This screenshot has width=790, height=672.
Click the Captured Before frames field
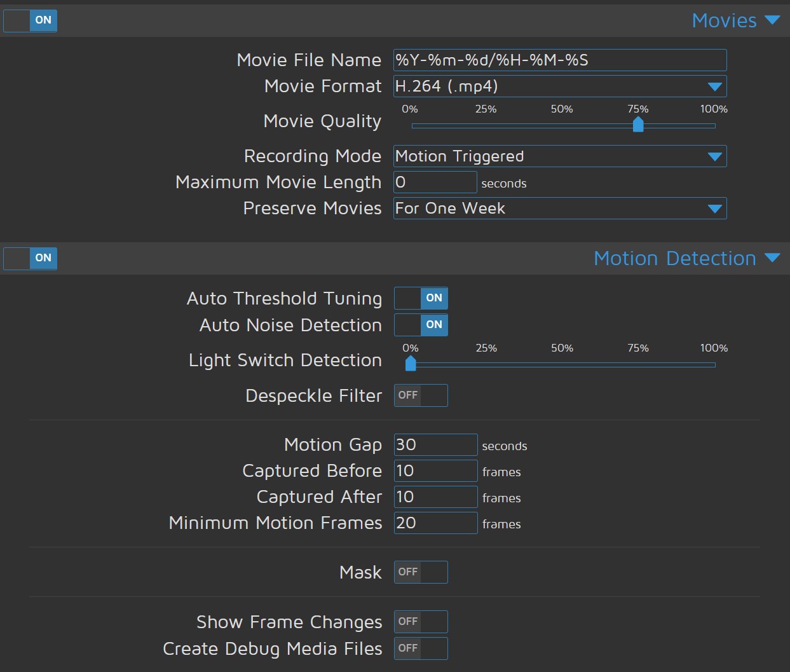pos(435,470)
